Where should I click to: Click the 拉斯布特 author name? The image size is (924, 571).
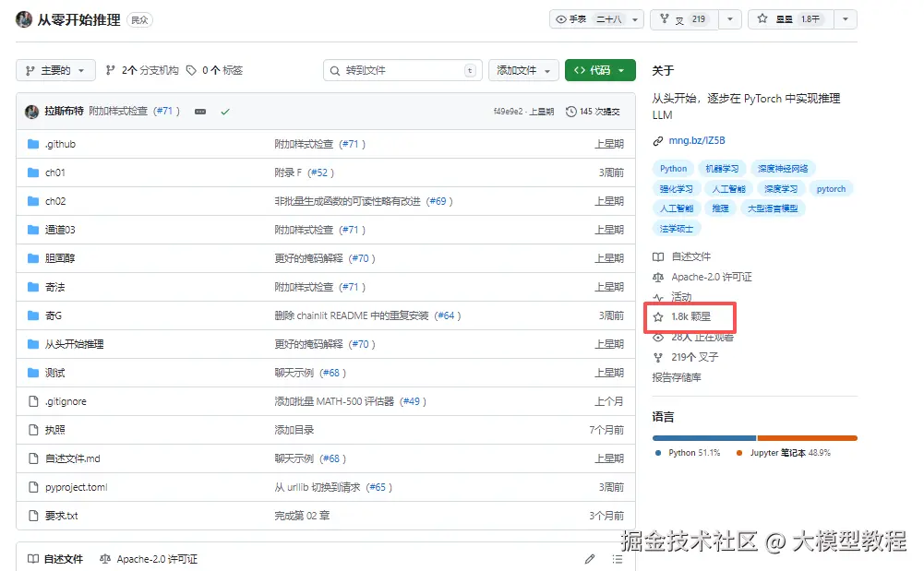(x=65, y=112)
